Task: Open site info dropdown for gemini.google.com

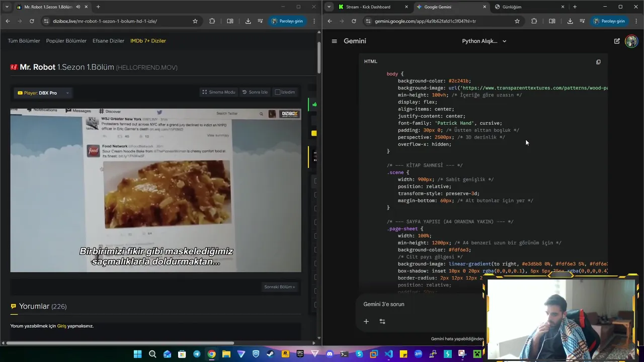Action: (x=368, y=21)
